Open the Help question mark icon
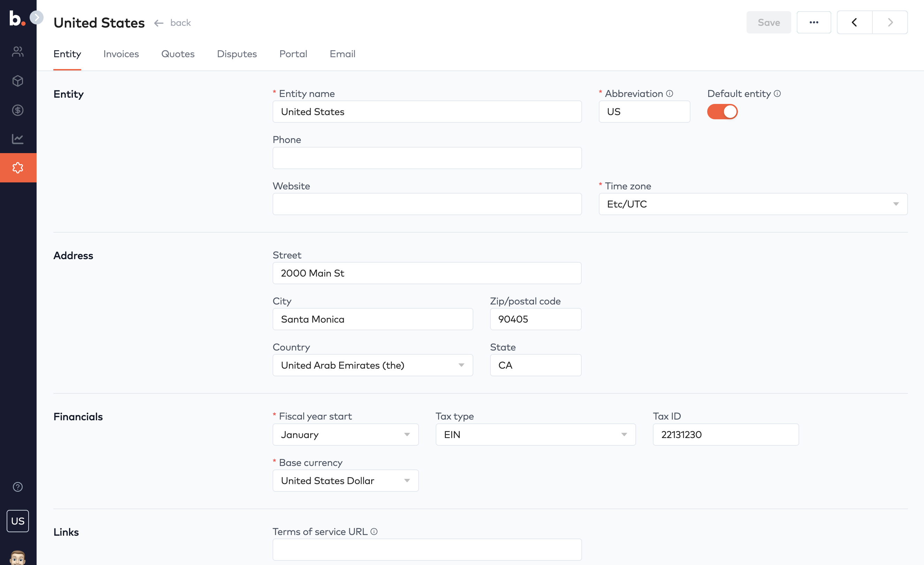 (18, 487)
